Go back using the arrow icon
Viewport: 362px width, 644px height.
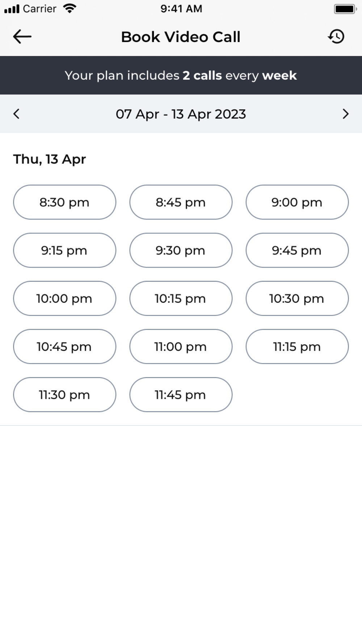(22, 37)
